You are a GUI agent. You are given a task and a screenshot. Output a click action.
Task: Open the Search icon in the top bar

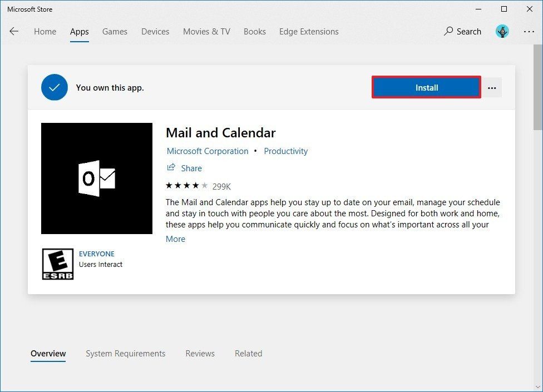[x=462, y=32]
